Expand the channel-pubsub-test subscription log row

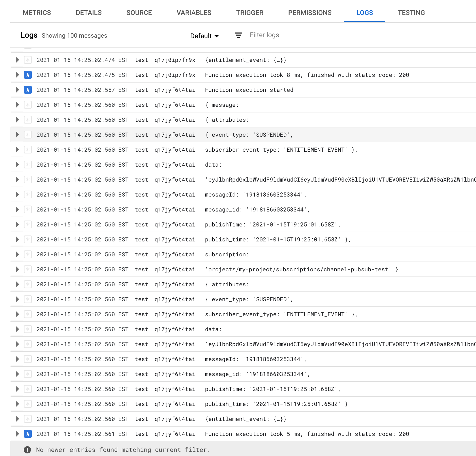(17, 269)
